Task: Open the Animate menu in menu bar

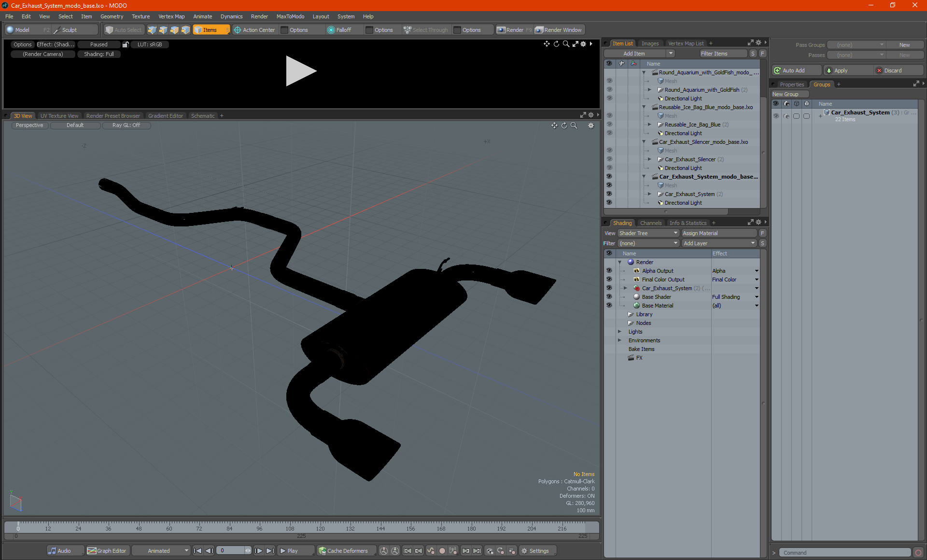Action: (202, 16)
